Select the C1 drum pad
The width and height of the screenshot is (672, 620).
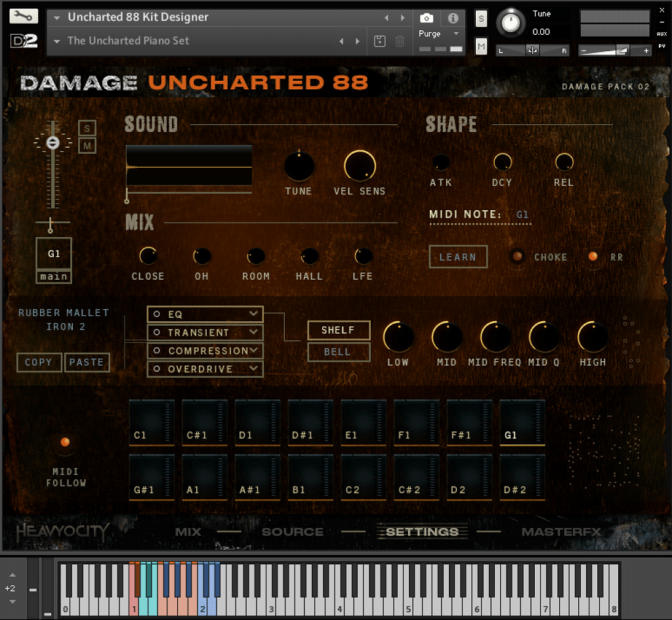152,423
